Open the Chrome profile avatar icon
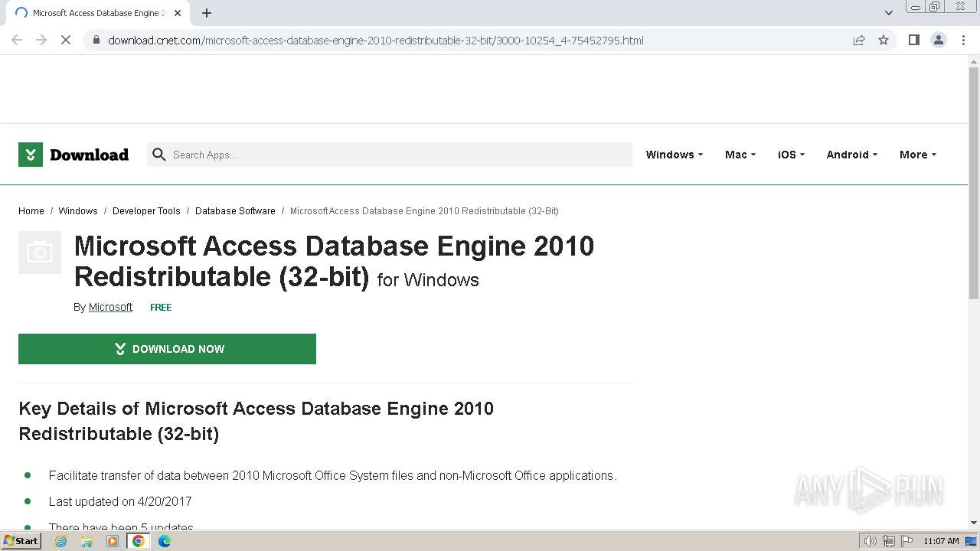 [938, 40]
